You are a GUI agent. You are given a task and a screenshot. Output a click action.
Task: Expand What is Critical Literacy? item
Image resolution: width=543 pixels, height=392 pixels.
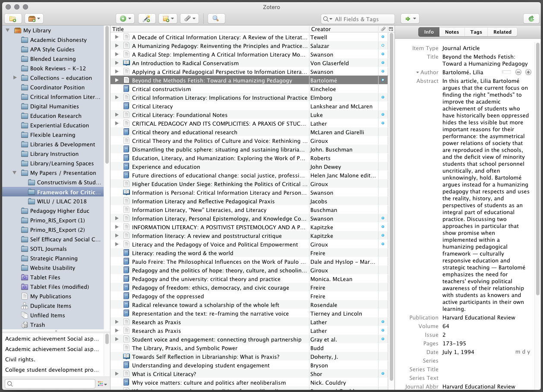[x=117, y=374]
